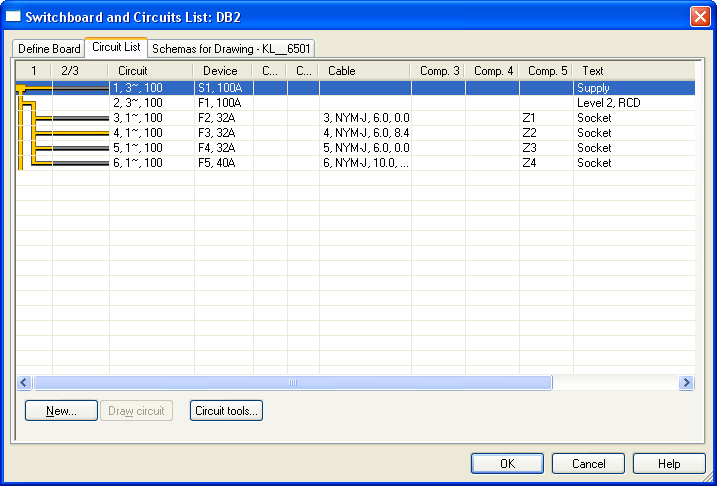Open the Schemas for Drawing tab

pos(231,48)
